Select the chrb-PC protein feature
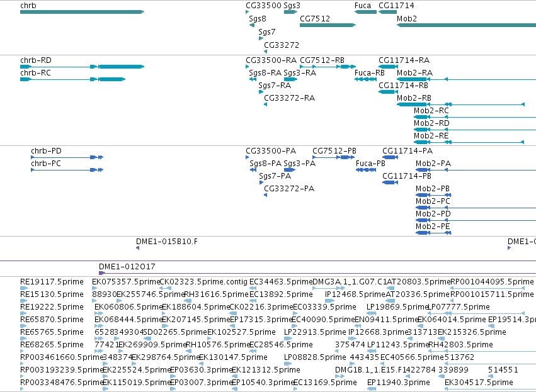Image resolution: width=536 pixels, height=392 pixels. (x=67, y=170)
